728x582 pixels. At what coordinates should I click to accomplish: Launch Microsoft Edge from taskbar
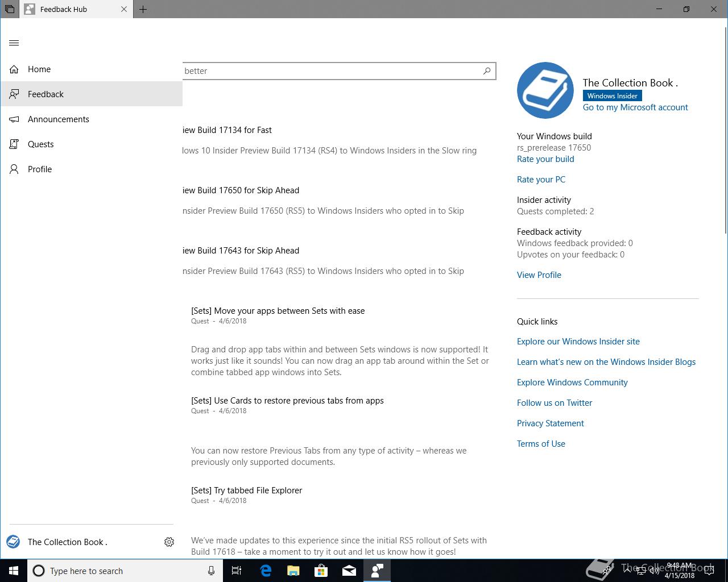tap(265, 571)
